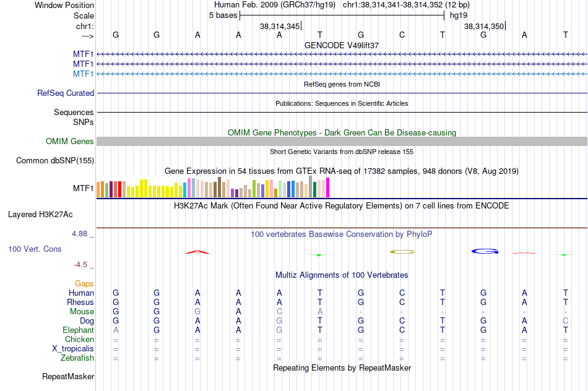This screenshot has width=588, height=391.
Task: Click the gray A base in the Elephant row
Action: pos(116,330)
